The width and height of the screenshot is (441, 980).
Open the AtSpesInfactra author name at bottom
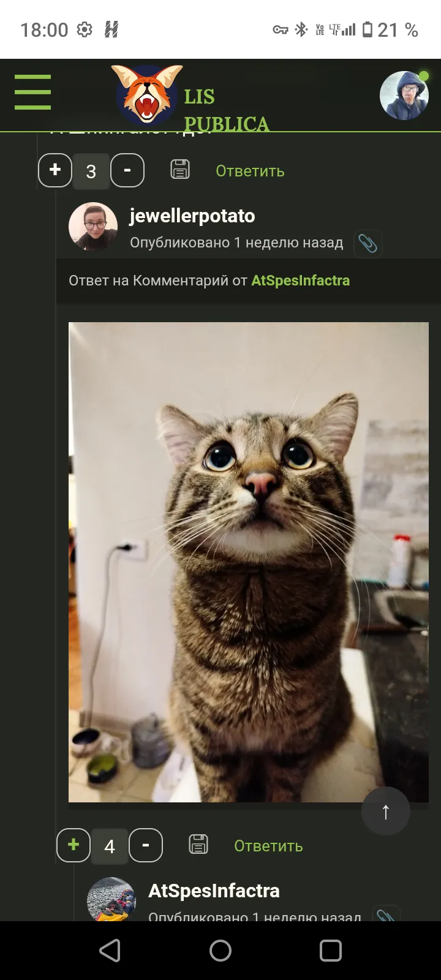pyautogui.click(x=214, y=891)
